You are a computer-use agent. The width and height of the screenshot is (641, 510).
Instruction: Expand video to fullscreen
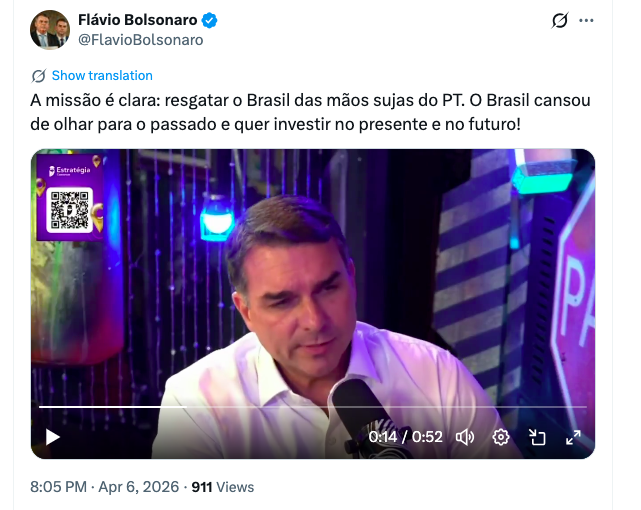[x=573, y=437]
